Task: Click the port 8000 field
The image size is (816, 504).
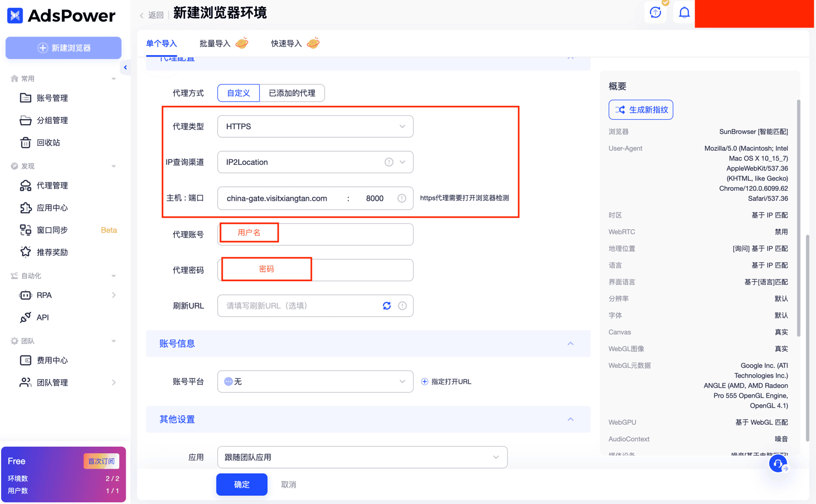Action: click(x=374, y=199)
